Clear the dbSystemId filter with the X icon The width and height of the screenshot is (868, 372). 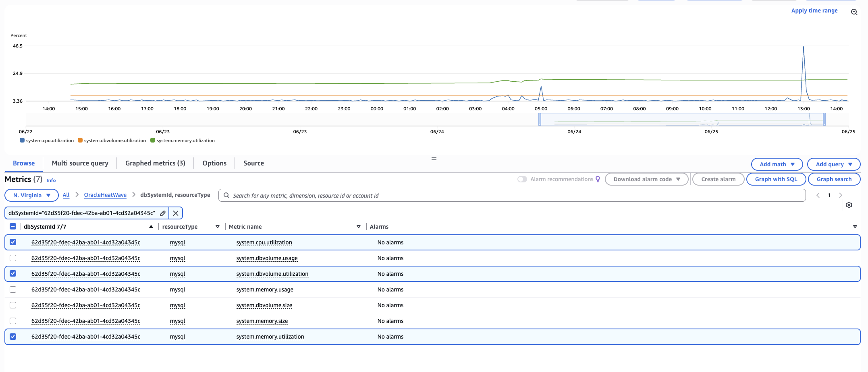click(175, 213)
